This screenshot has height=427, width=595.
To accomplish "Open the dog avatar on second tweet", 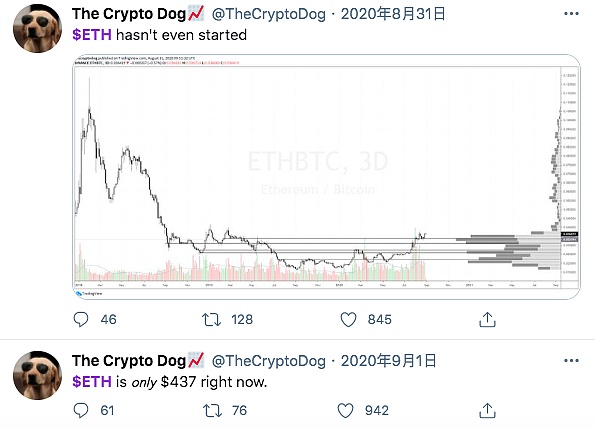I will pos(37,375).
